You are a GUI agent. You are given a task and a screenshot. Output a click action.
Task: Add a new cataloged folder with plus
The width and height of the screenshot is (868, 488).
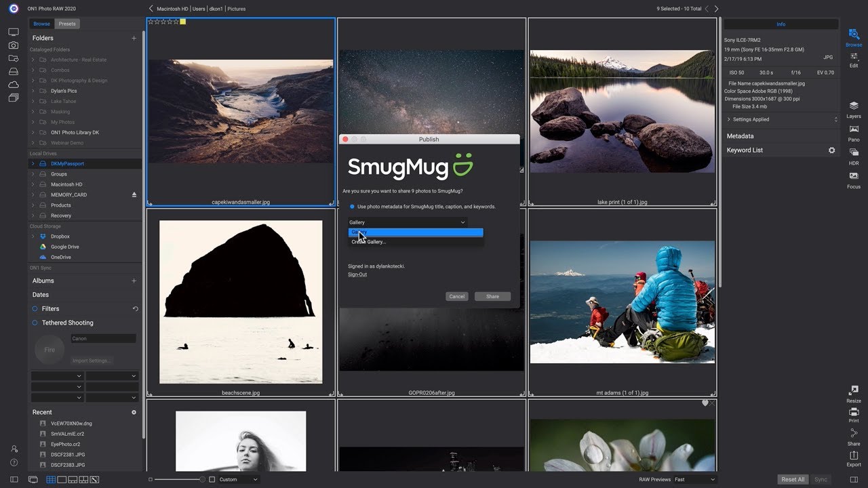pyautogui.click(x=134, y=38)
